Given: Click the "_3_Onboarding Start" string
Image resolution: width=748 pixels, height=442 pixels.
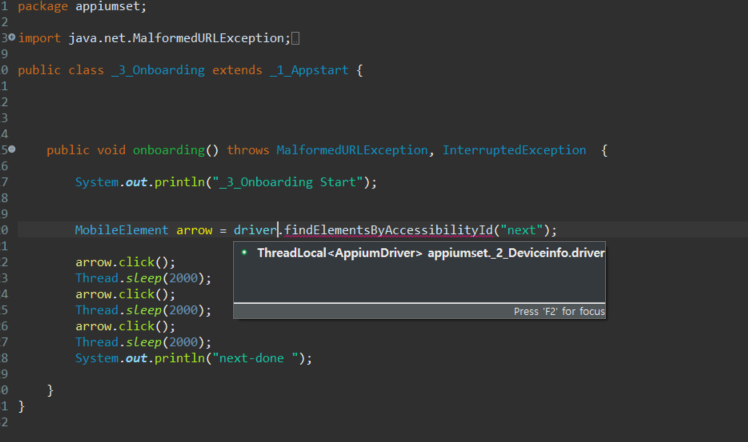Looking at the screenshot, I should (288, 182).
